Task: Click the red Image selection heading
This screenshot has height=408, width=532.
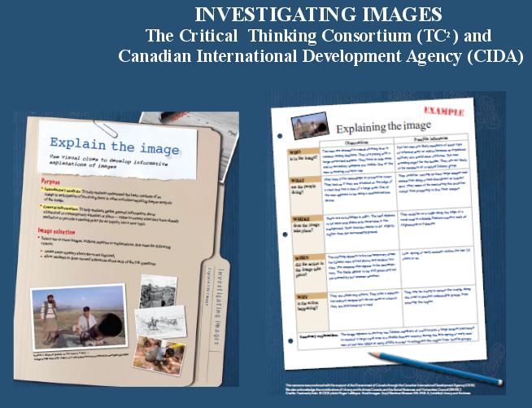Action: coord(56,231)
